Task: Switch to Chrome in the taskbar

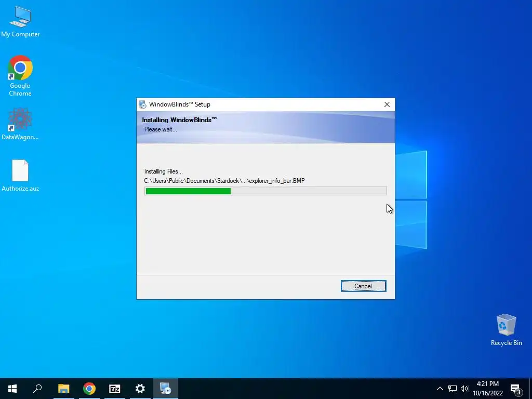Action: pos(89,389)
